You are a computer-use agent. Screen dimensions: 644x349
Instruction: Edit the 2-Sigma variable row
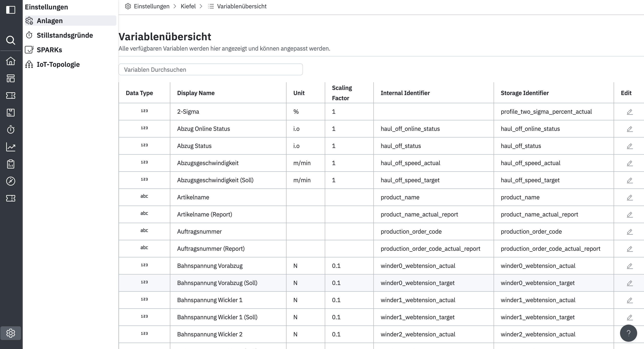coord(629,112)
